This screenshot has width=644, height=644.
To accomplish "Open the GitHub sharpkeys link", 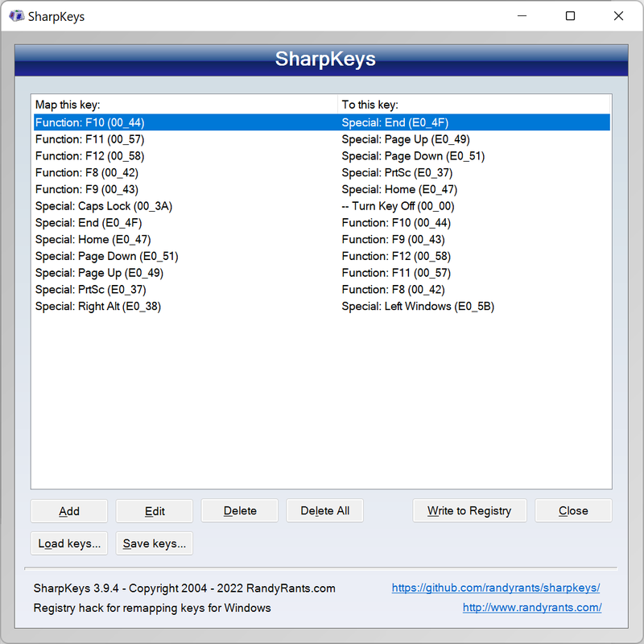I will coord(496,588).
